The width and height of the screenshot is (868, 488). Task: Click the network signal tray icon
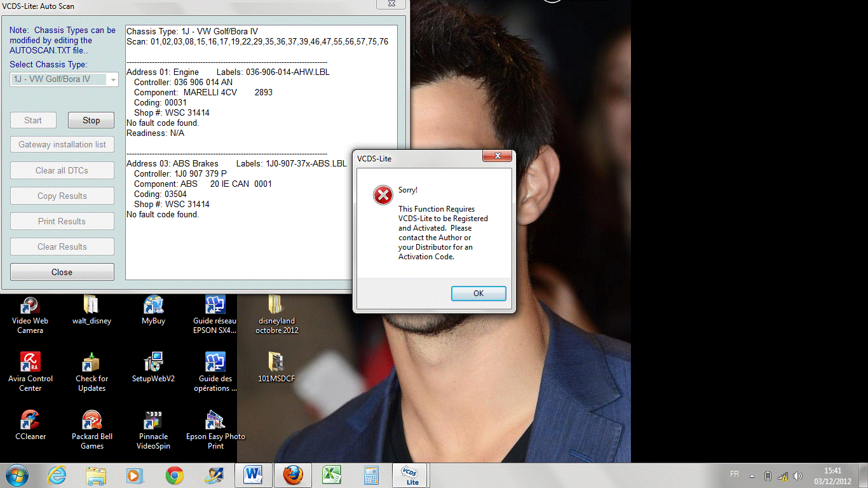783,476
